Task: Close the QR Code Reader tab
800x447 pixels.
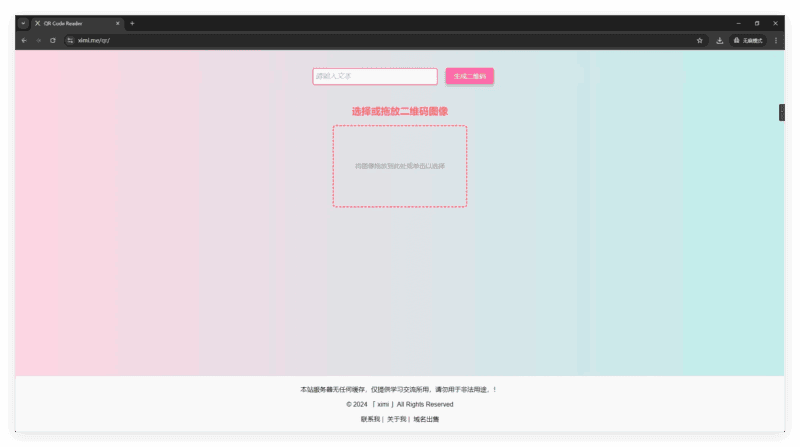Action: click(x=117, y=23)
